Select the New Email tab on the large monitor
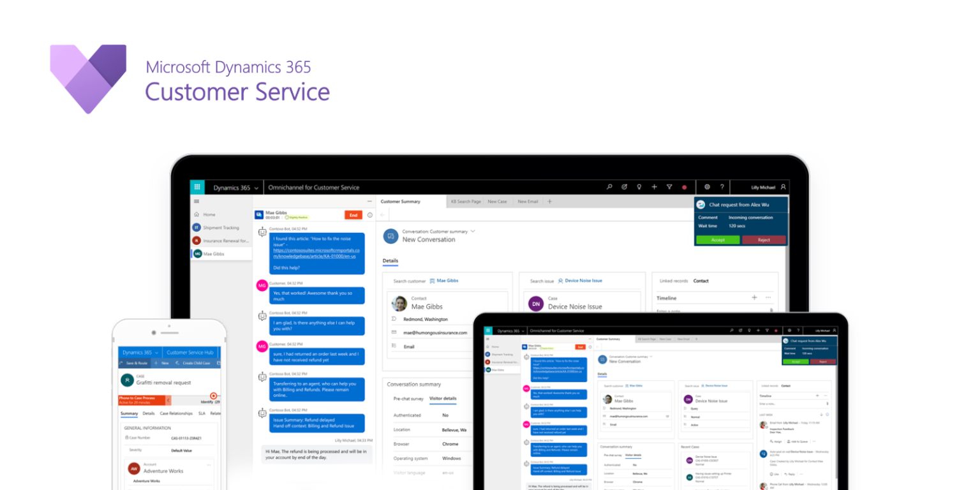Image resolution: width=980 pixels, height=490 pixels. coord(528,202)
